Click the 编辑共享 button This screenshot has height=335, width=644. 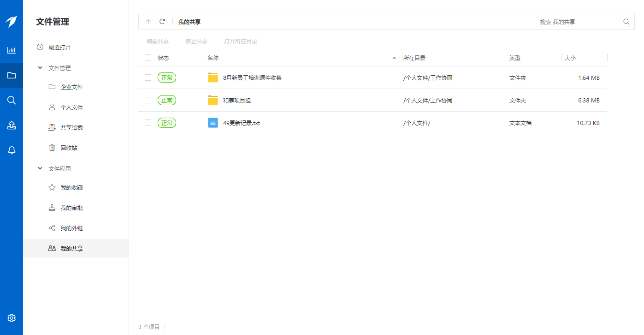coord(158,42)
